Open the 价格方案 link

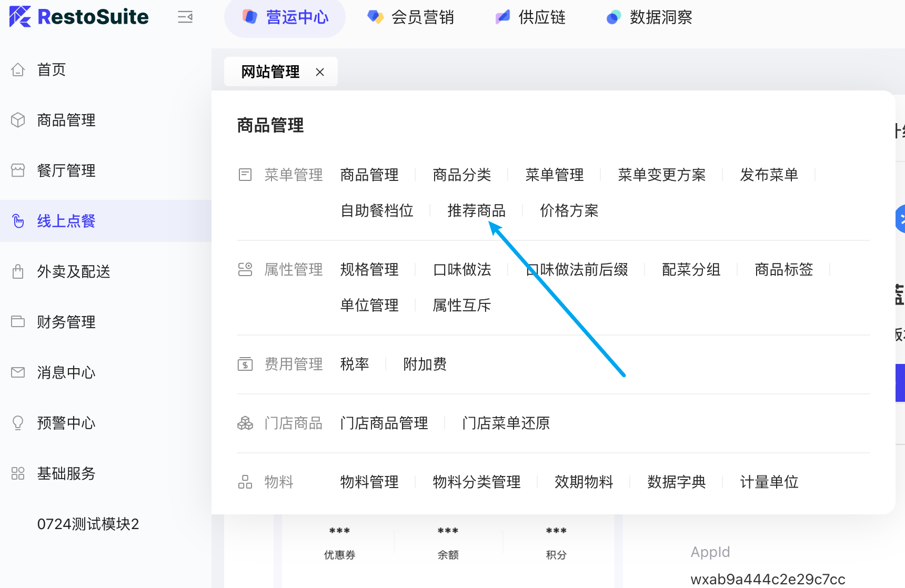569,211
